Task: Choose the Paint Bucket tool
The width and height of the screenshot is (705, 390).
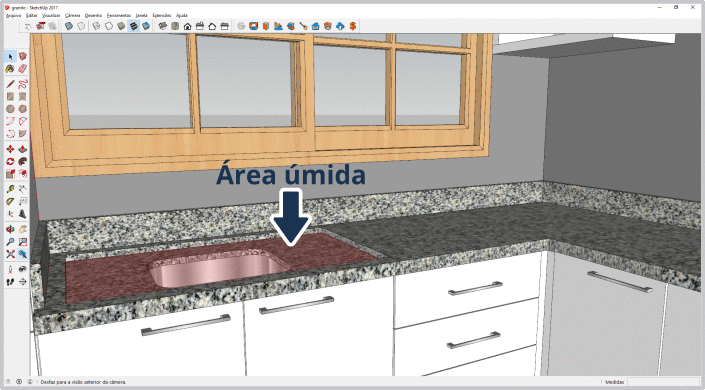Action: [10, 69]
